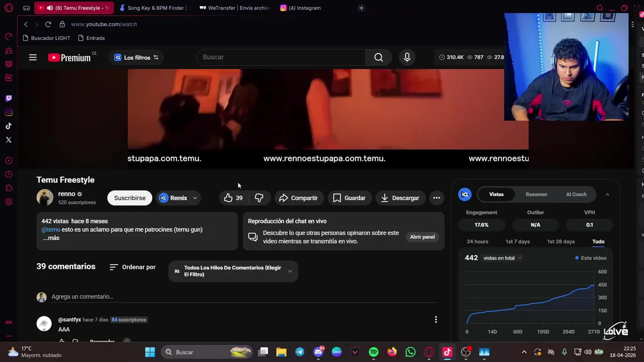Click the @temu mention link
Image resolution: width=644 pixels, height=362 pixels.
point(51,230)
